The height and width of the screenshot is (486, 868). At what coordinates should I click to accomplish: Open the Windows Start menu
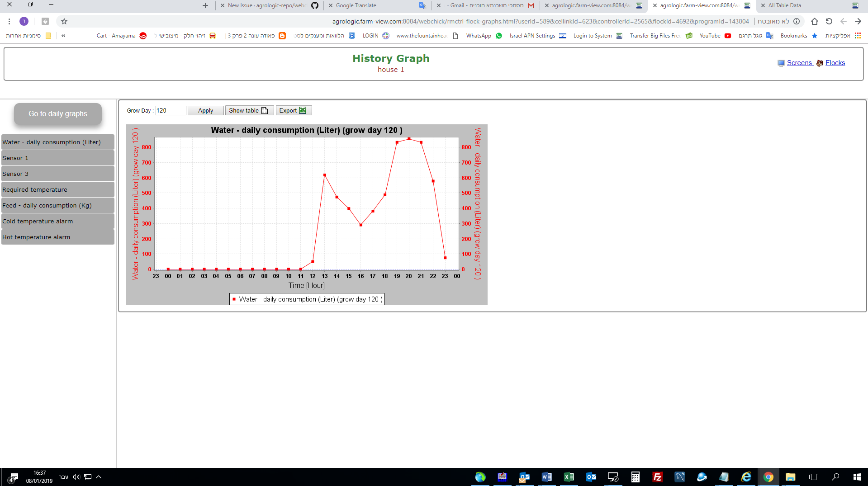857,477
